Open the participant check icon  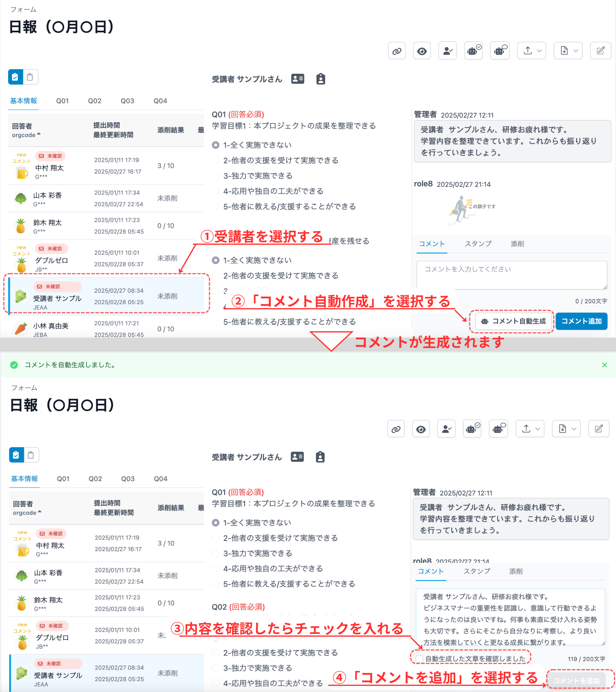click(x=448, y=51)
